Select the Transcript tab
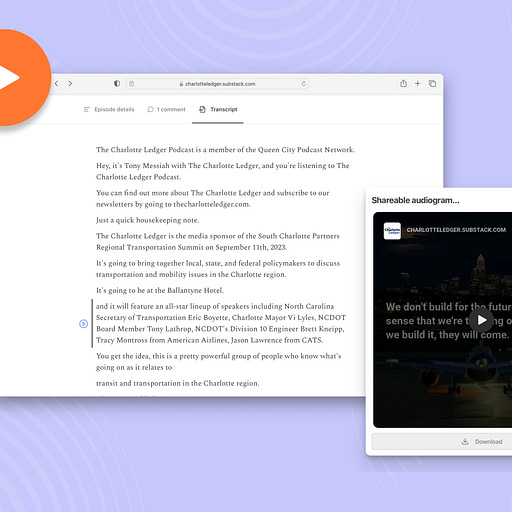Viewport: 512px width, 512px height. 218,109
